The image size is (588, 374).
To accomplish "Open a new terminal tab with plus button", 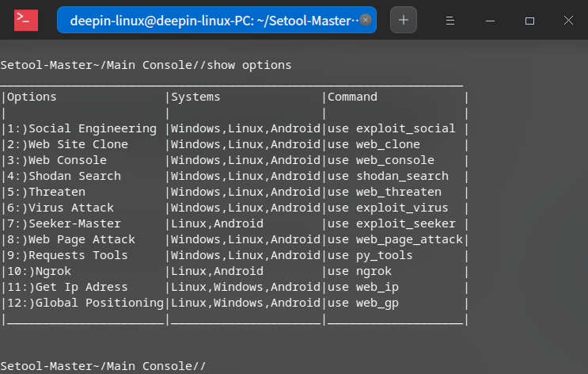I will [404, 21].
